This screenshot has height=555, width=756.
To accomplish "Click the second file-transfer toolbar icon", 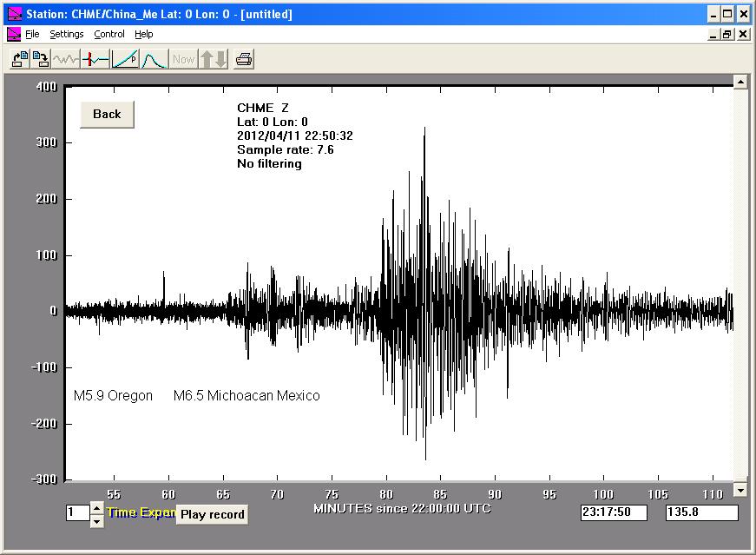I will pyautogui.click(x=40, y=59).
